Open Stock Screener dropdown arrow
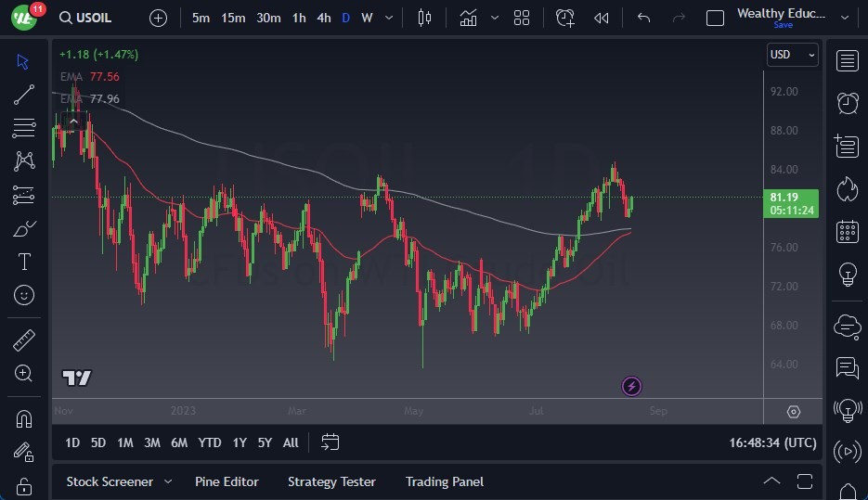 (x=168, y=481)
